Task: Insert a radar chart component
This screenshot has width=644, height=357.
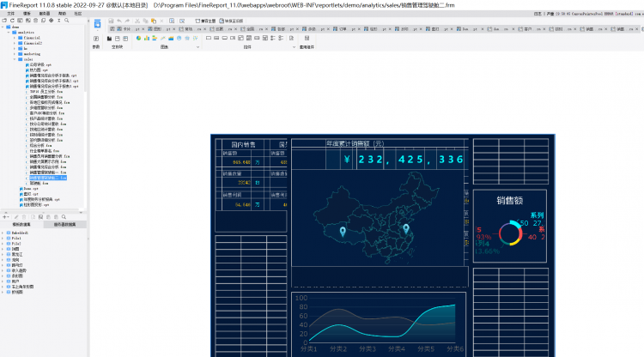Action: point(187,38)
